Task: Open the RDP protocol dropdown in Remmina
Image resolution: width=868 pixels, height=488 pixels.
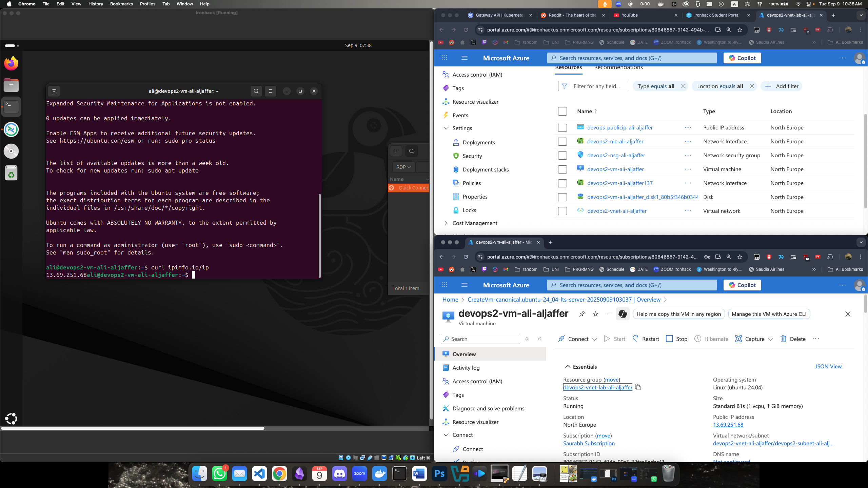Action: [x=403, y=167]
